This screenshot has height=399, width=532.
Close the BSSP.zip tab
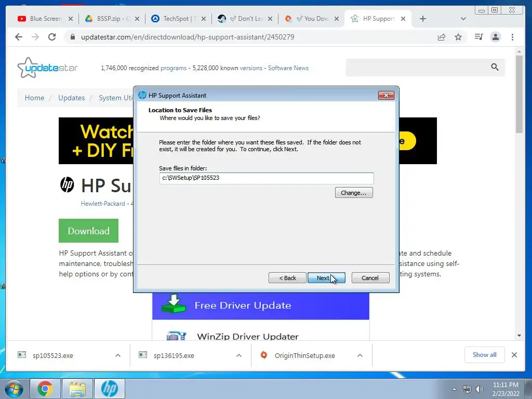point(137,19)
